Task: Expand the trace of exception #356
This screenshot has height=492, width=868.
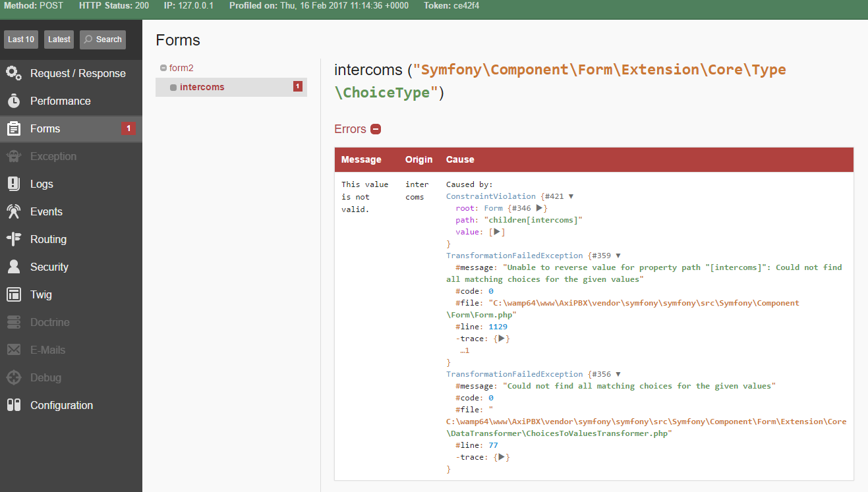Action: point(502,456)
